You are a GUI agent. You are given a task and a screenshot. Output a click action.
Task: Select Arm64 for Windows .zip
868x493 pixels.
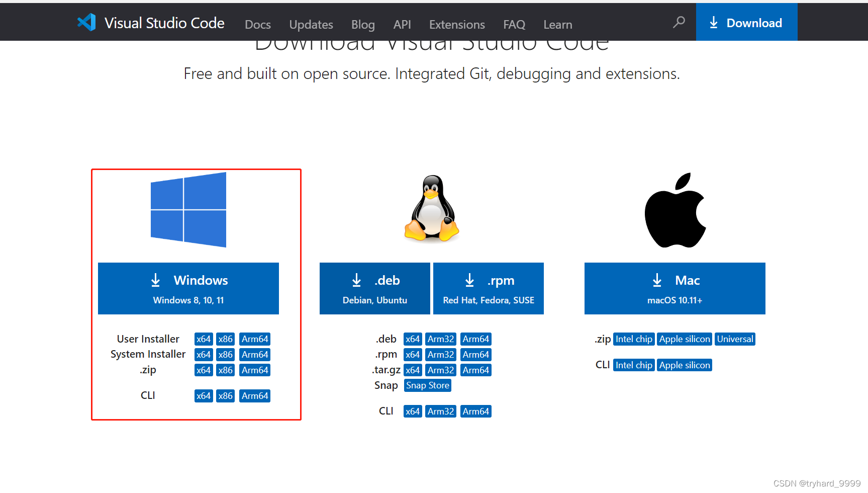point(255,370)
